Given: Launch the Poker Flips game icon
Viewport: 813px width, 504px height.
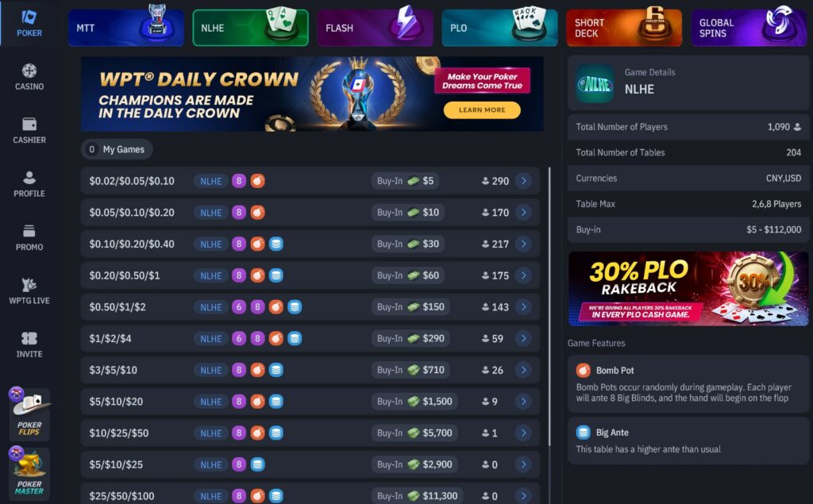Looking at the screenshot, I should click(29, 414).
